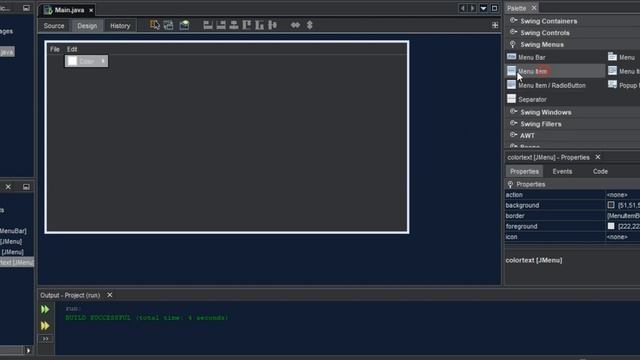Click the center vertically alignment icon

point(273,25)
